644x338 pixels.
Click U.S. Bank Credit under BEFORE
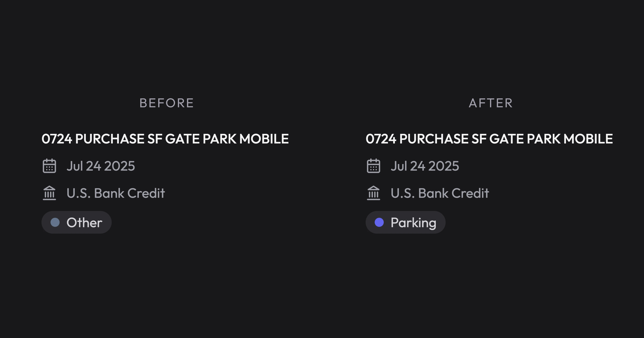pos(116,193)
